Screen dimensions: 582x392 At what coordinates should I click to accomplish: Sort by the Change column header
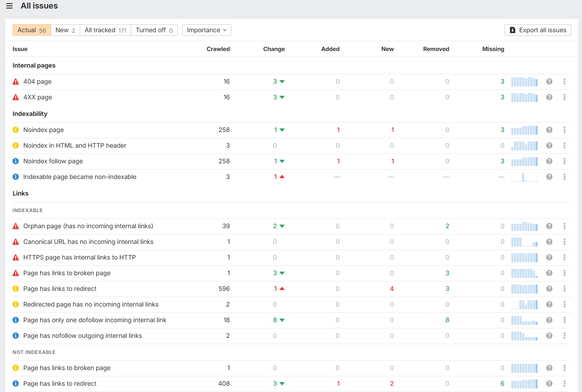(274, 49)
